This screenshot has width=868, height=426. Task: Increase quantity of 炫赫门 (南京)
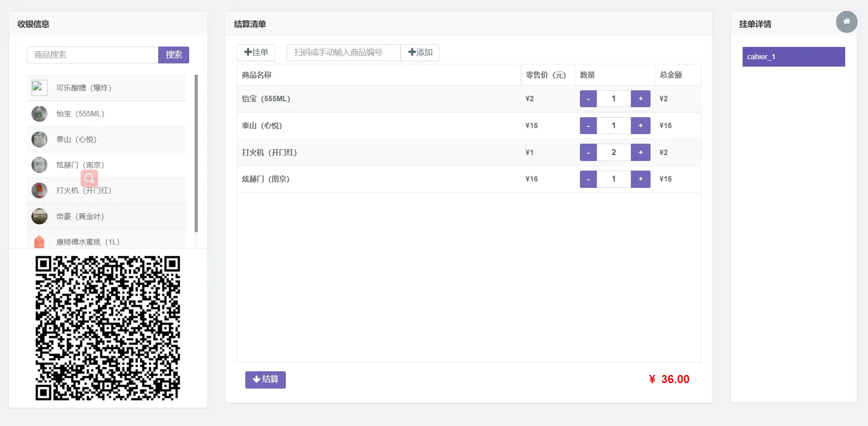pos(641,179)
